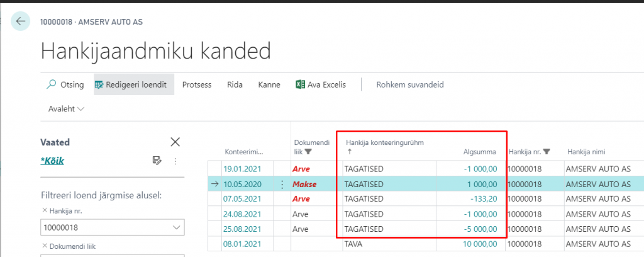Sort by Hankija konteeringurühm column header

(x=384, y=142)
